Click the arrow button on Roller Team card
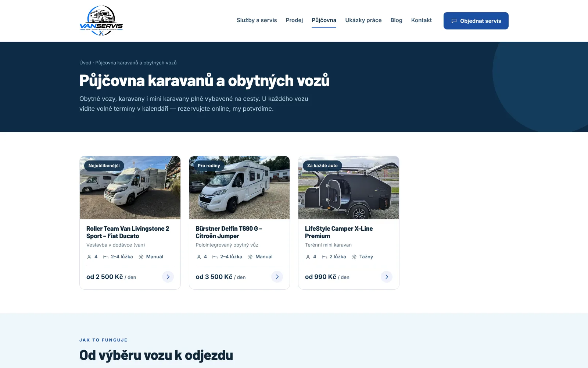 (168, 277)
